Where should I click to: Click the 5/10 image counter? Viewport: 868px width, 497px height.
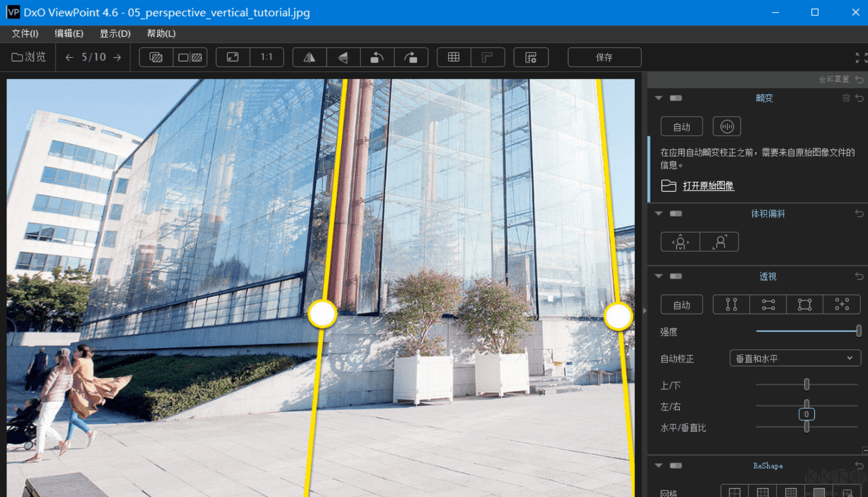click(x=94, y=57)
